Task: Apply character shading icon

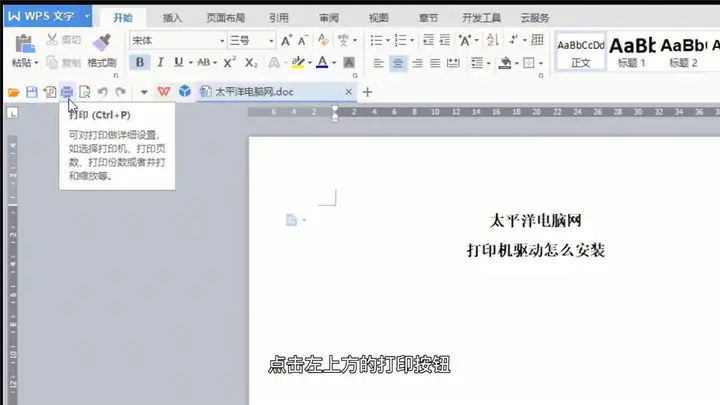Action: click(349, 62)
